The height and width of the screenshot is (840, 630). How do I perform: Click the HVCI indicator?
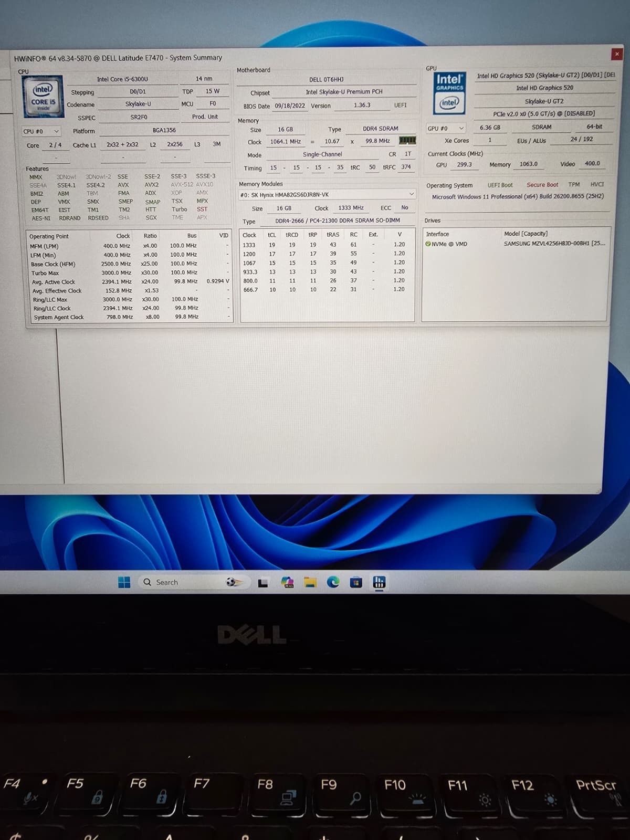click(x=597, y=184)
